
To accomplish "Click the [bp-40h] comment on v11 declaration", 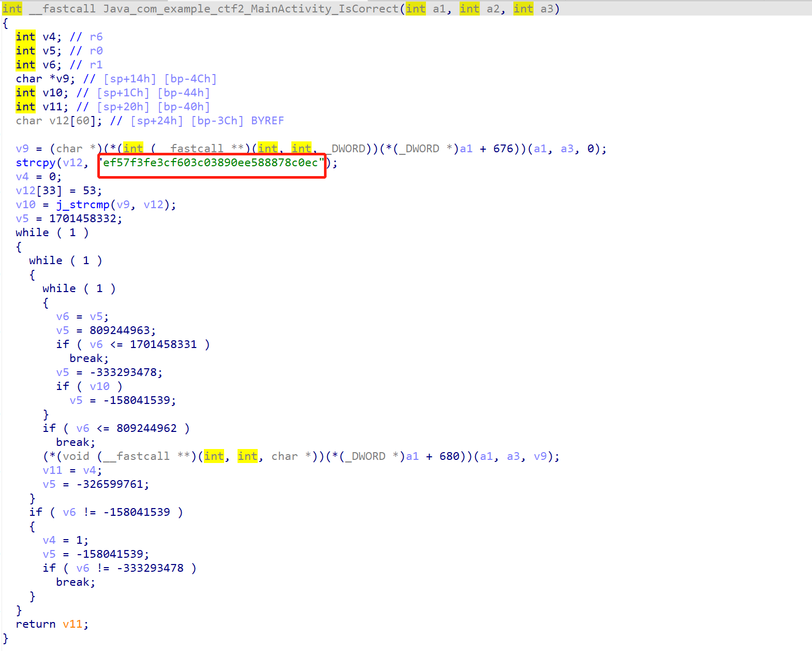I will pos(183,107).
